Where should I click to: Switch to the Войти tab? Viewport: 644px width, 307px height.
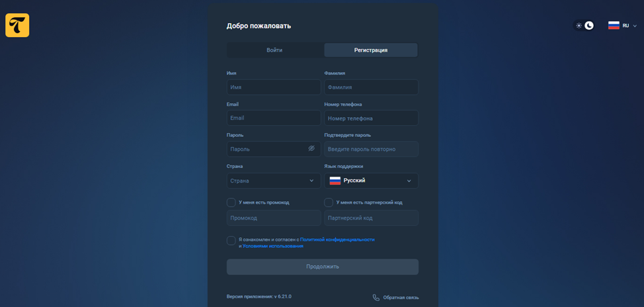click(274, 50)
